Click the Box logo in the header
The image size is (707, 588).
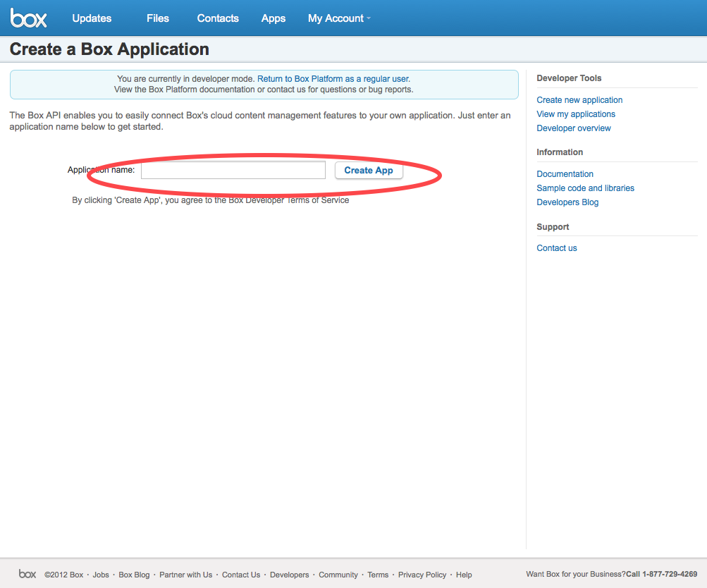[x=28, y=18]
